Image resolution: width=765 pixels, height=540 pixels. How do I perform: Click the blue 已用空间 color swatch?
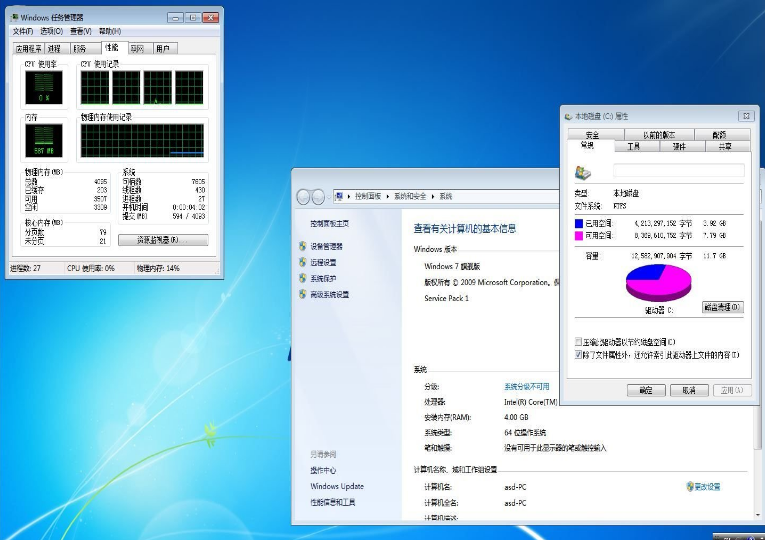pos(579,223)
